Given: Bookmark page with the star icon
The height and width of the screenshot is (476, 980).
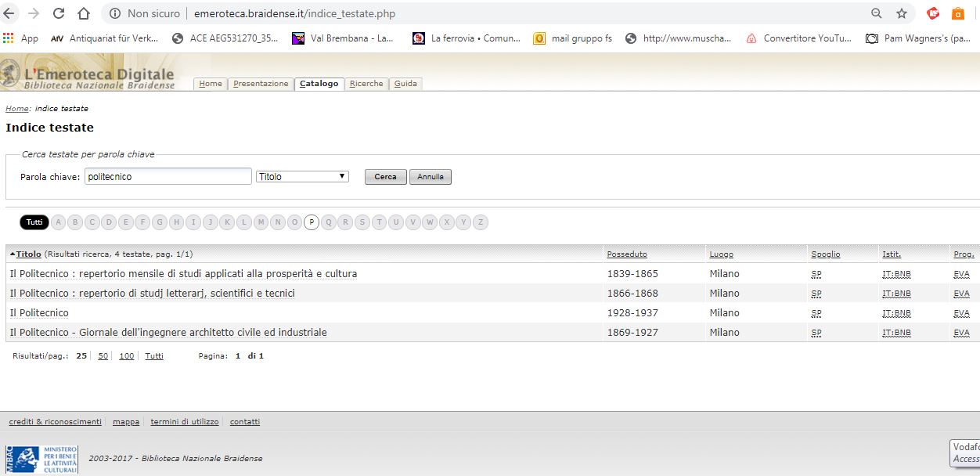Looking at the screenshot, I should click(x=901, y=13).
